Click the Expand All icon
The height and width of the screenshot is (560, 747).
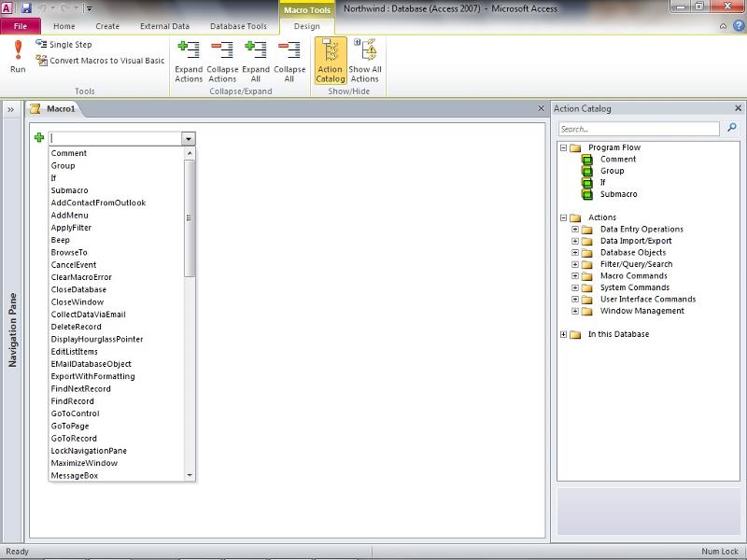pyautogui.click(x=255, y=62)
